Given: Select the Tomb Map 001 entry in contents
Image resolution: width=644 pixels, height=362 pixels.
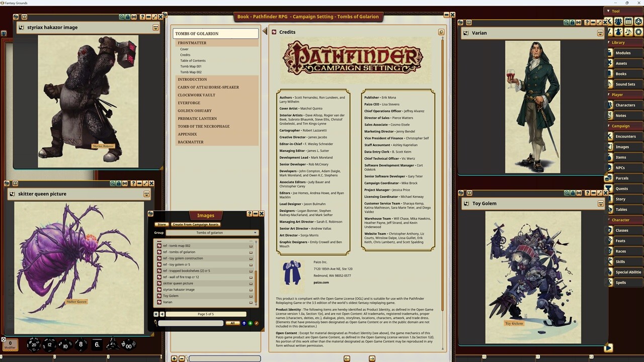Looking at the screenshot, I should coord(191,66).
